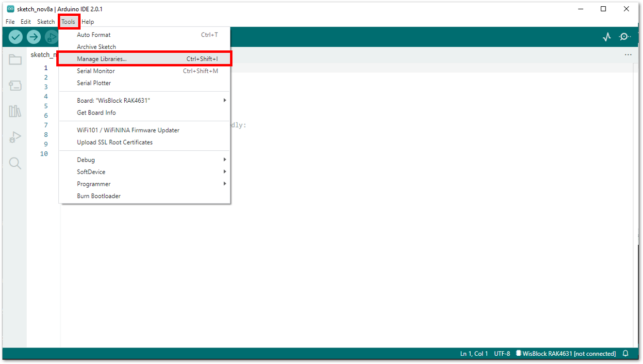
Task: Click the Verify checkmark button
Action: coord(16,37)
